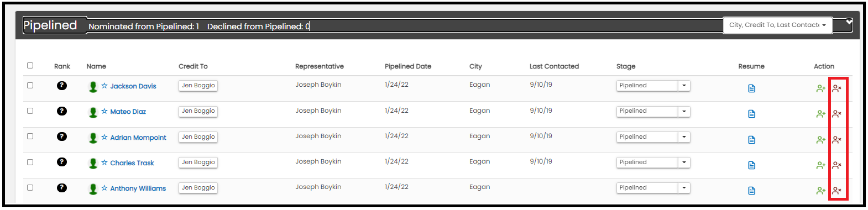Nominate Charles Trask with green add-person icon
Viewport: 868px width, 210px height.
click(820, 165)
